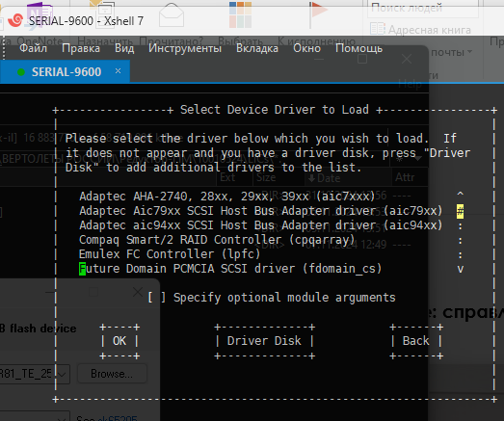Open the Файл menu in Xshell
This screenshot has width=504, height=421.
[x=33, y=48]
